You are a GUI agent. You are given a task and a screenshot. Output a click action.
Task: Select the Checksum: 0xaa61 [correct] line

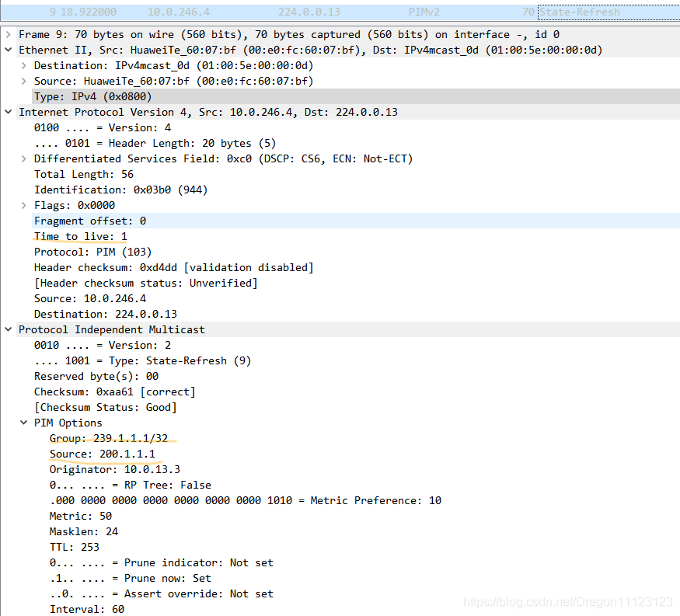(x=115, y=392)
